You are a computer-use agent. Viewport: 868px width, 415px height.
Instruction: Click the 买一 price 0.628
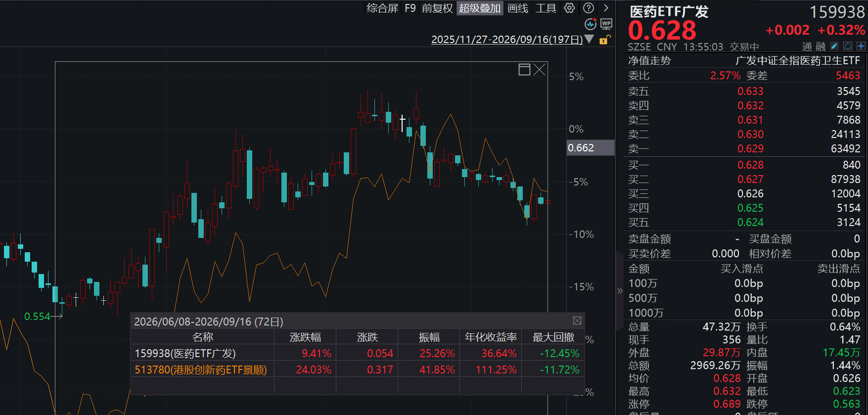click(750, 165)
